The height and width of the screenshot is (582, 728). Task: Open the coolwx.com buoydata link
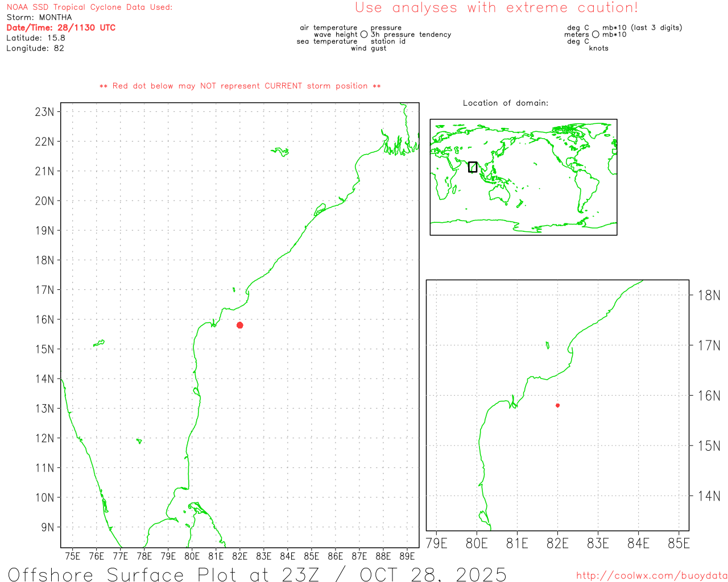click(651, 576)
